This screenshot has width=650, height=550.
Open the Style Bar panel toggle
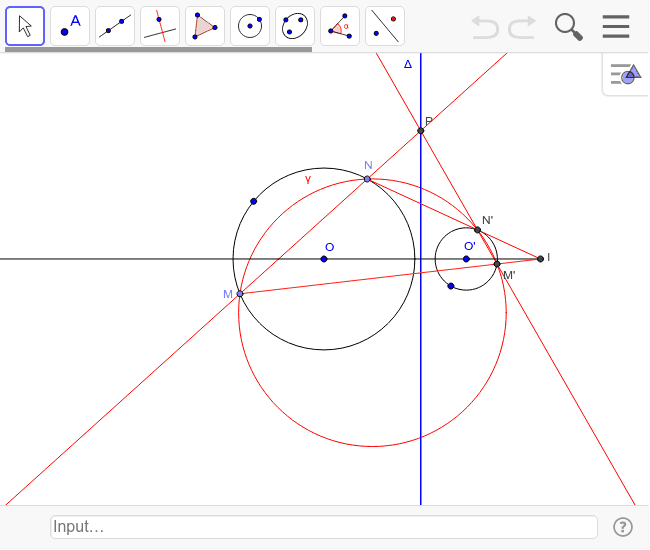pos(626,74)
